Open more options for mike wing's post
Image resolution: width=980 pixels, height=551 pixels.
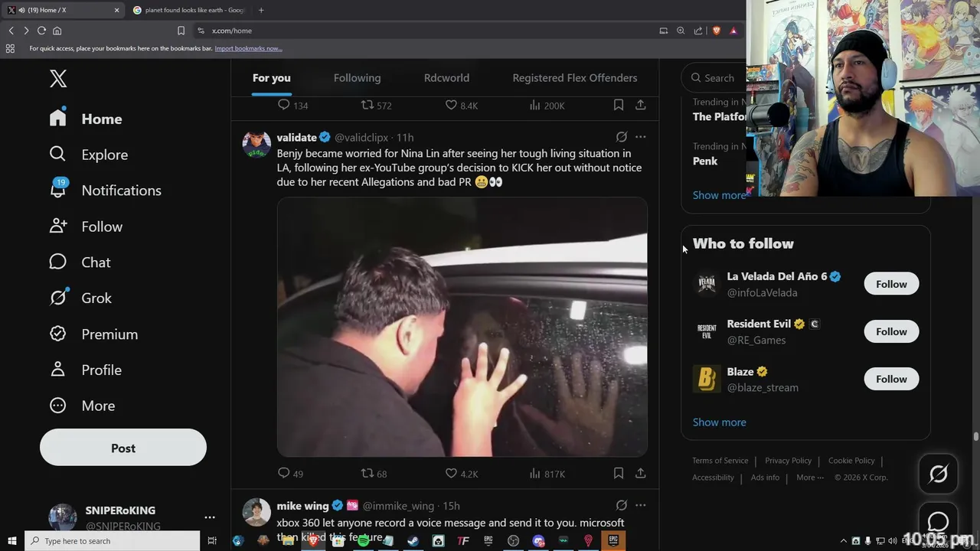click(640, 505)
